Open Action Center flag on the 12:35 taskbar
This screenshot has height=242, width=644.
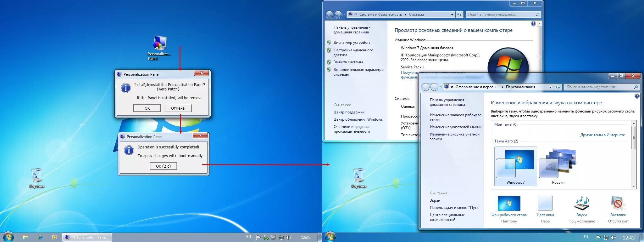pos(258,238)
